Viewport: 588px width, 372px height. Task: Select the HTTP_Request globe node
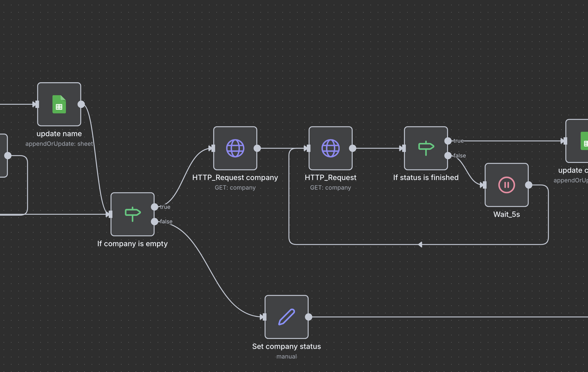(330, 148)
